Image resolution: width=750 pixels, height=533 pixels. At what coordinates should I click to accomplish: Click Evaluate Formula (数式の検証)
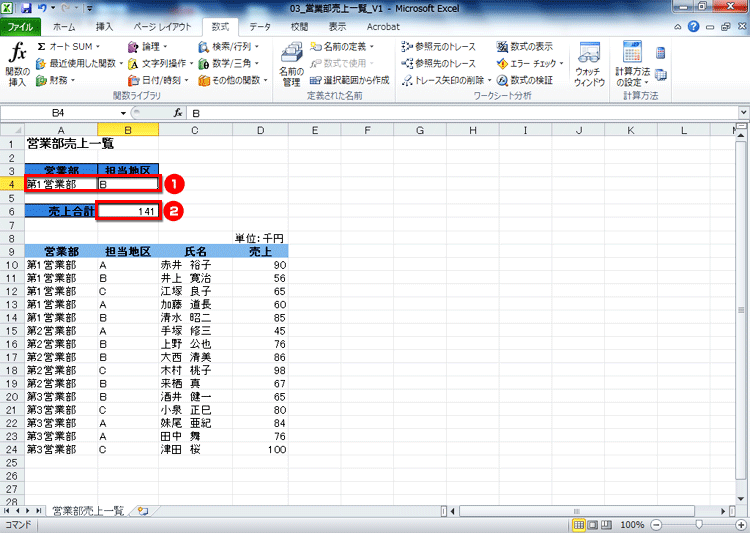click(x=525, y=80)
